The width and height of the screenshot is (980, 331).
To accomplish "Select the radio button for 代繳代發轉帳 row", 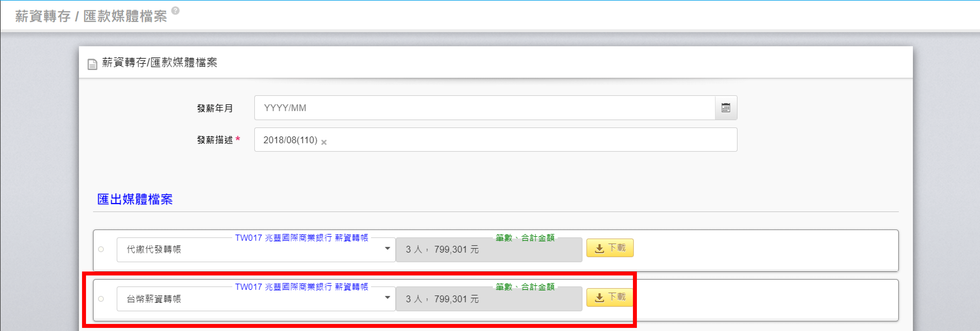I will coord(101,250).
